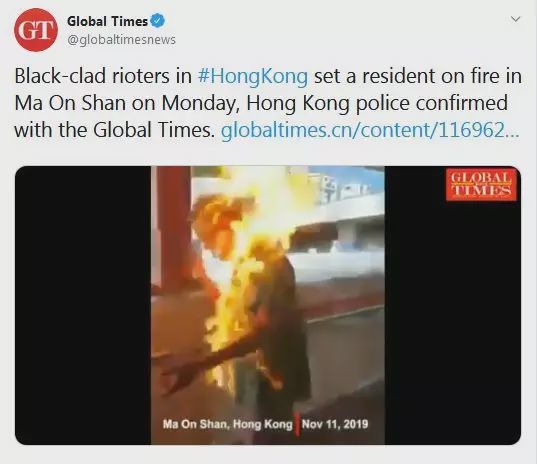The height and width of the screenshot is (464, 537).
Task: Click the black panel under the watermark
Action: [x=453, y=322]
